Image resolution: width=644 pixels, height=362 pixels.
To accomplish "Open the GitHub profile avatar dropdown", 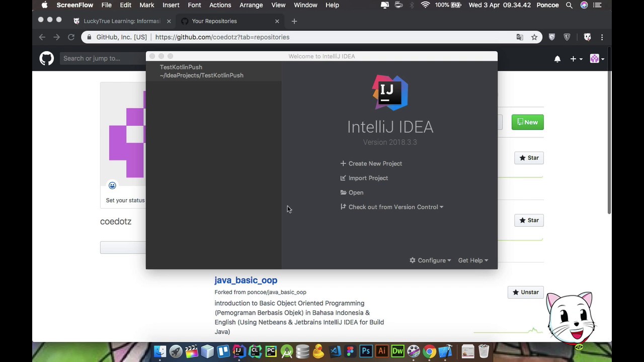I will tap(597, 59).
